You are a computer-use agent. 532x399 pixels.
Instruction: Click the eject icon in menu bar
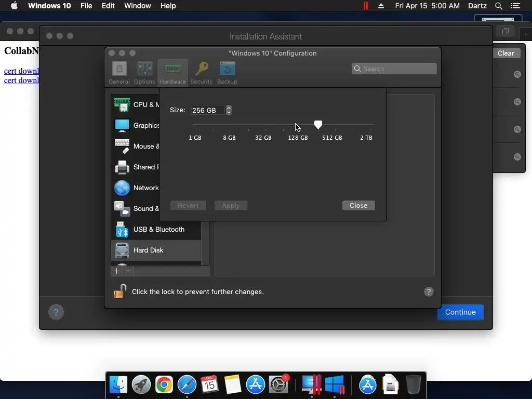coord(381,6)
